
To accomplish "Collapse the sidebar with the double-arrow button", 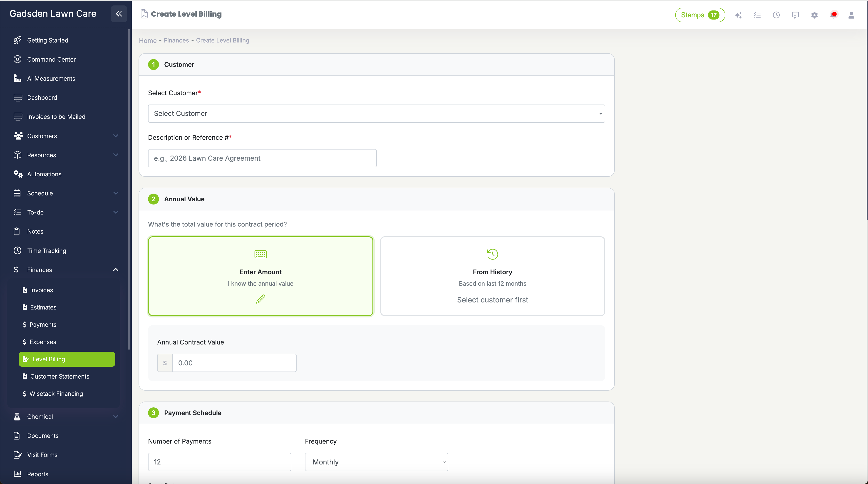I will pos(119,14).
